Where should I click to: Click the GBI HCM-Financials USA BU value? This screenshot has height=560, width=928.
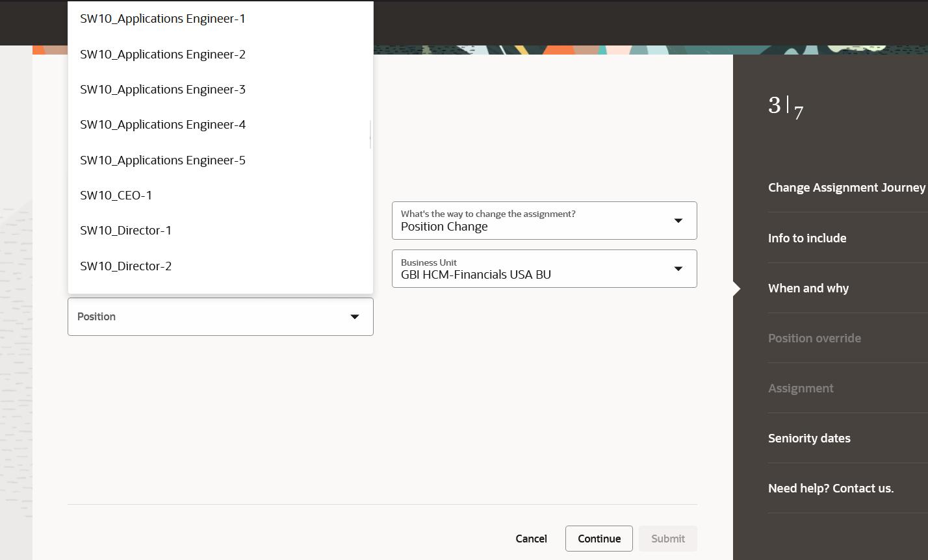tap(476, 275)
